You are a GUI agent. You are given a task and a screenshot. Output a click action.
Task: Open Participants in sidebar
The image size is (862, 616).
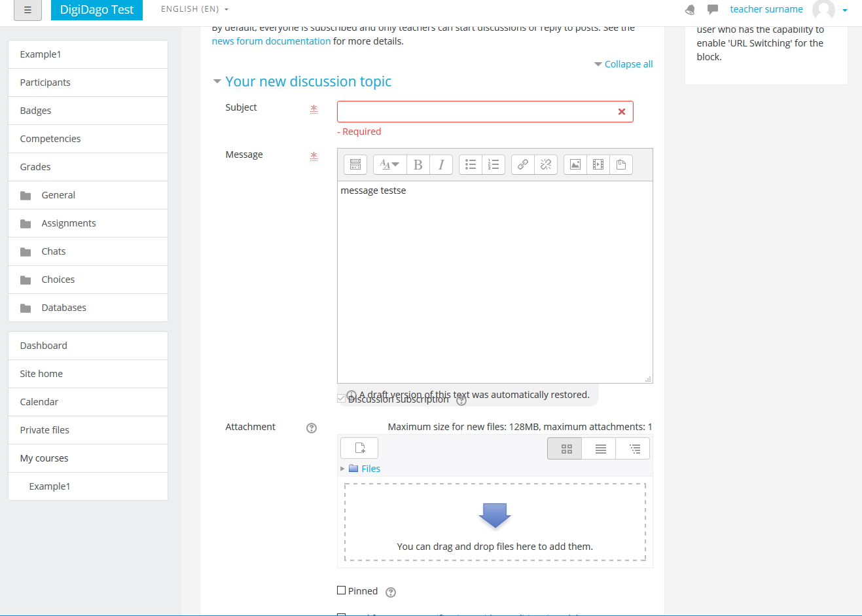click(88, 82)
